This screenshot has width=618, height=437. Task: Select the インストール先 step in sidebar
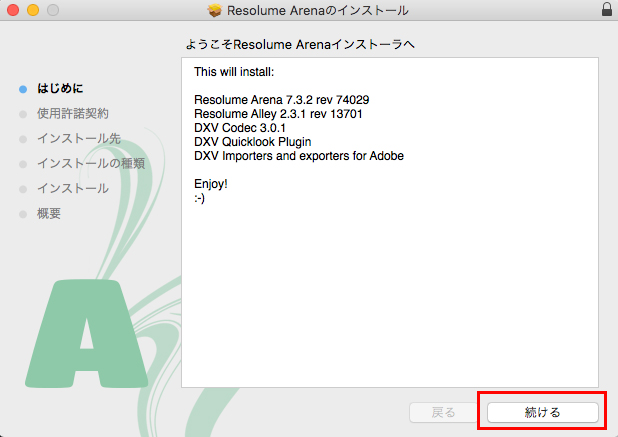point(79,138)
